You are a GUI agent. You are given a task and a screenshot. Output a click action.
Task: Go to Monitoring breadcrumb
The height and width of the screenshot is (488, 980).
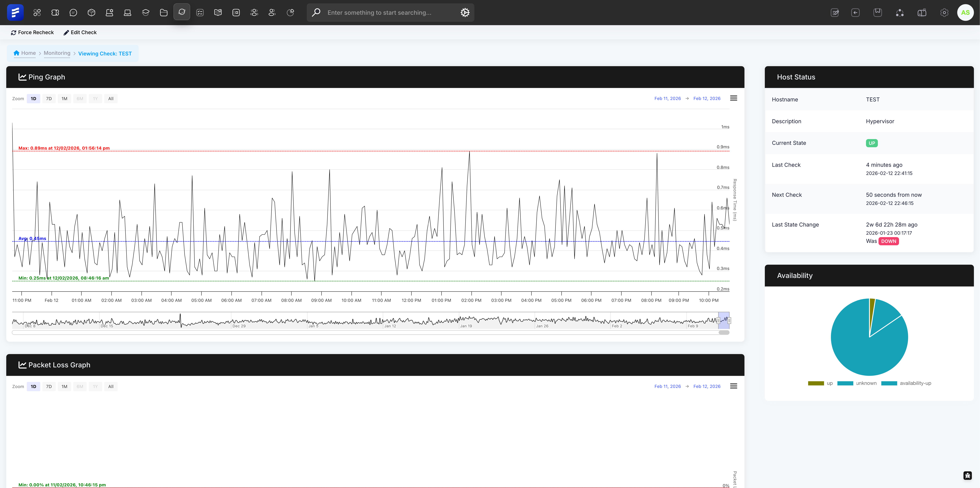(57, 53)
